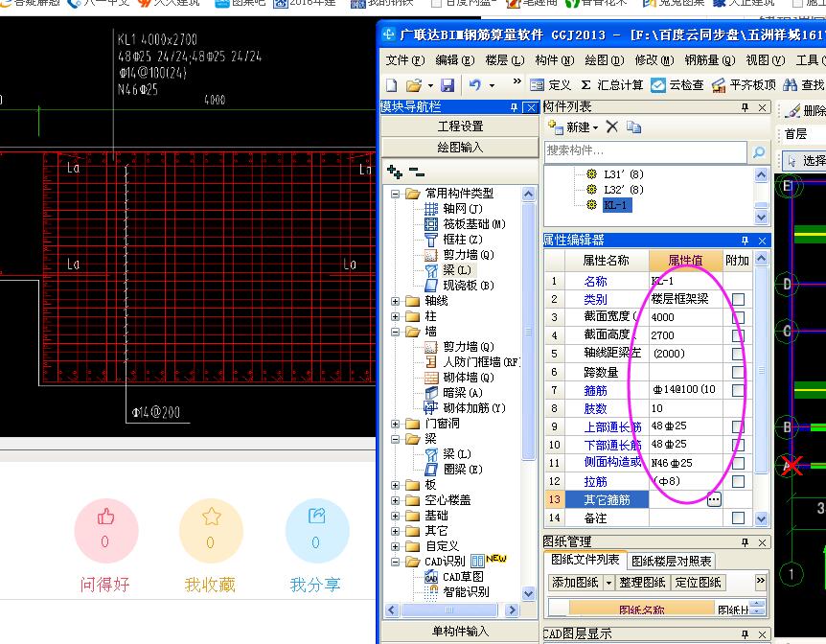This screenshot has width=826, height=644.
Task: Click the magnifier search icon beside 搜索构件
Action: pyautogui.click(x=759, y=152)
